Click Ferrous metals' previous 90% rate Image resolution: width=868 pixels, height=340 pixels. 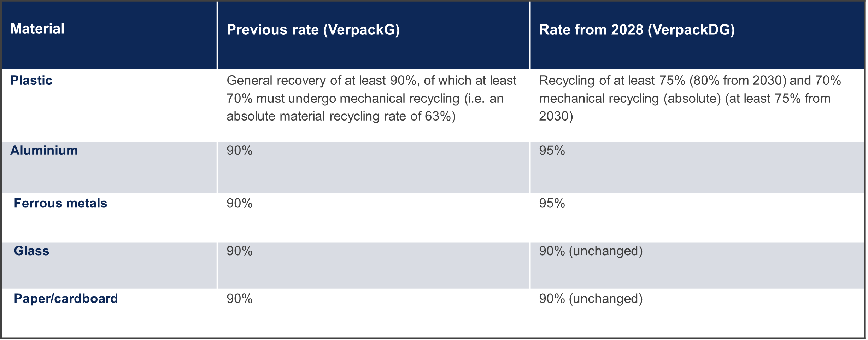[240, 203]
